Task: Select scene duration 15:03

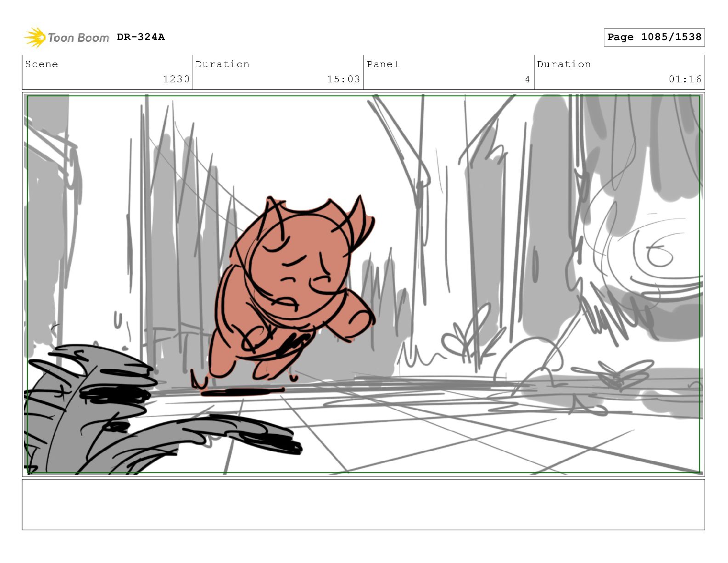Action: coord(343,79)
